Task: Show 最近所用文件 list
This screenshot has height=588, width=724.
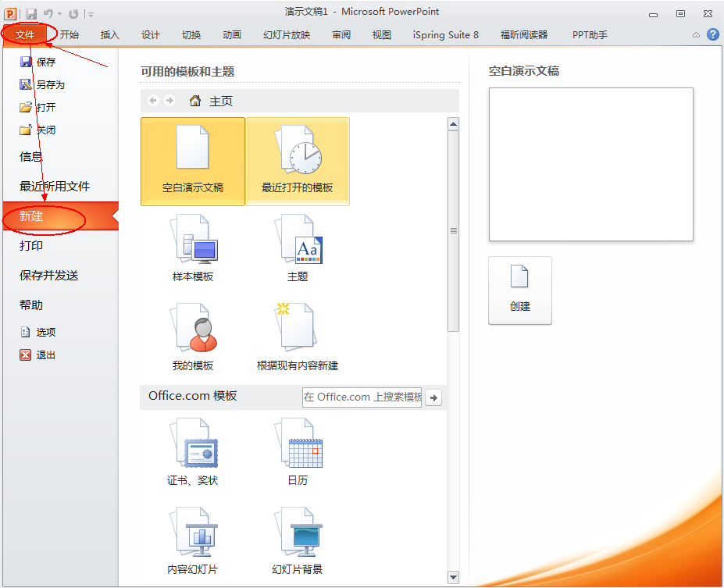Action: click(x=55, y=187)
